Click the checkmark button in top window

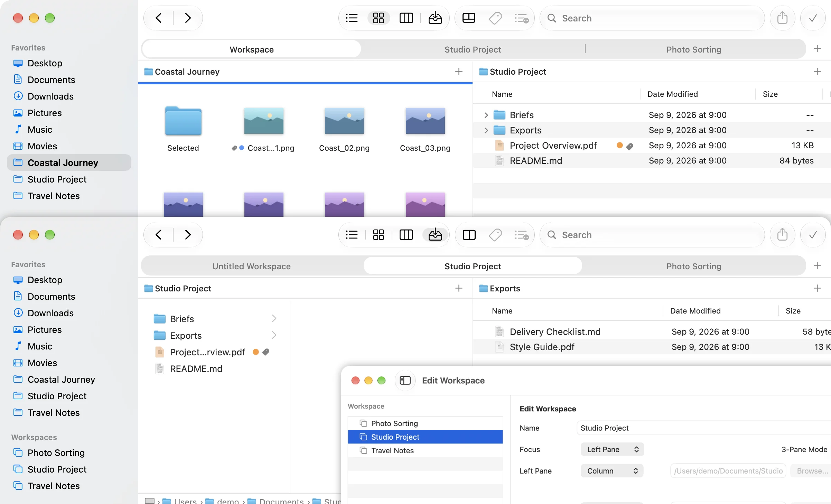813,18
